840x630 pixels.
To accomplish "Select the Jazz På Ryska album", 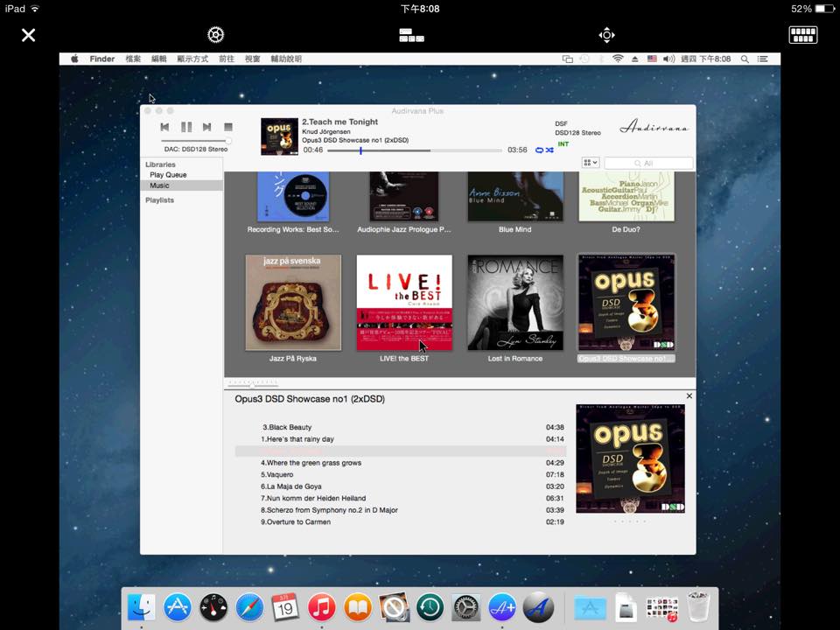I will (293, 303).
